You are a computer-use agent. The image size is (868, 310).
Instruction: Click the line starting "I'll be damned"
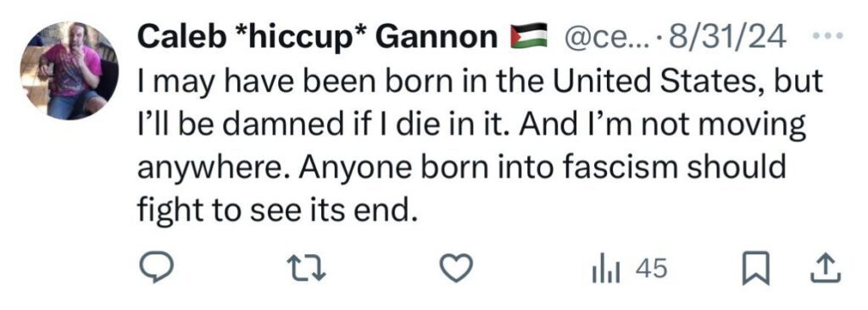tap(471, 125)
